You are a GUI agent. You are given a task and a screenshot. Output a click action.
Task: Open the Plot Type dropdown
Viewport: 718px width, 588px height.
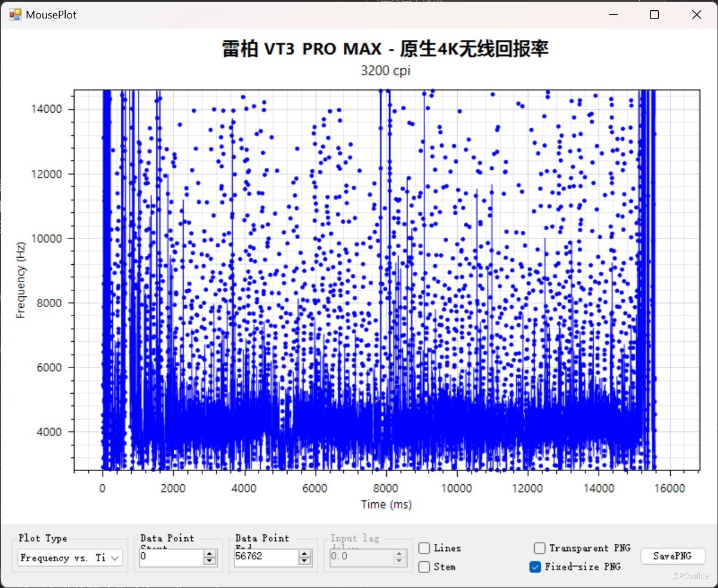[x=70, y=558]
